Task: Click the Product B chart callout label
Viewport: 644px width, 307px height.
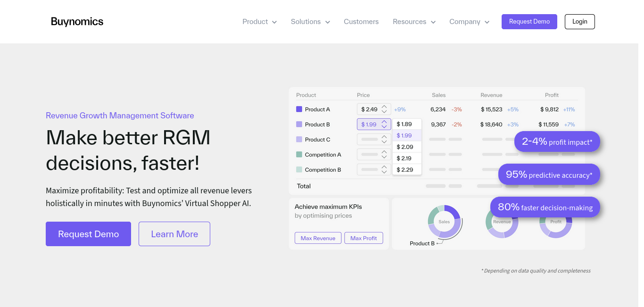Action: point(422,243)
